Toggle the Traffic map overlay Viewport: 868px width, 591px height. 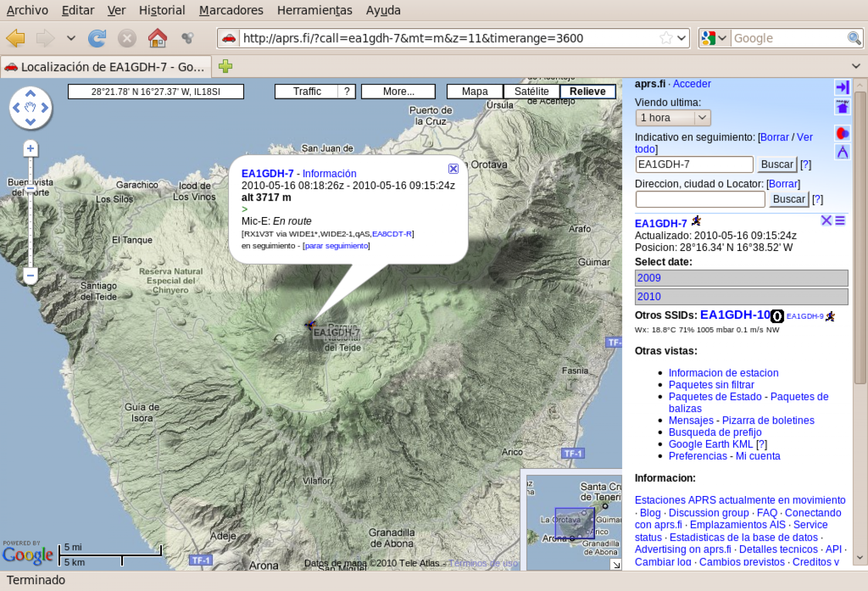click(x=307, y=91)
